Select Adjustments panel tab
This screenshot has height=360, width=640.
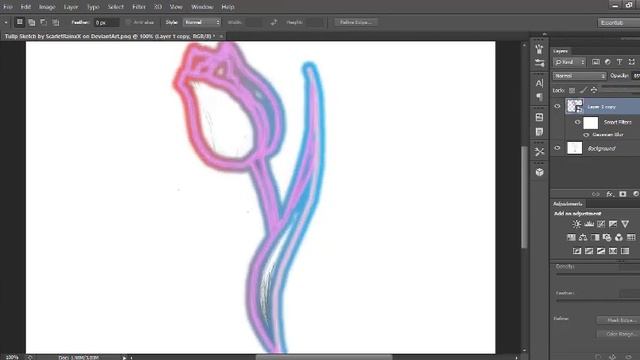(x=568, y=204)
